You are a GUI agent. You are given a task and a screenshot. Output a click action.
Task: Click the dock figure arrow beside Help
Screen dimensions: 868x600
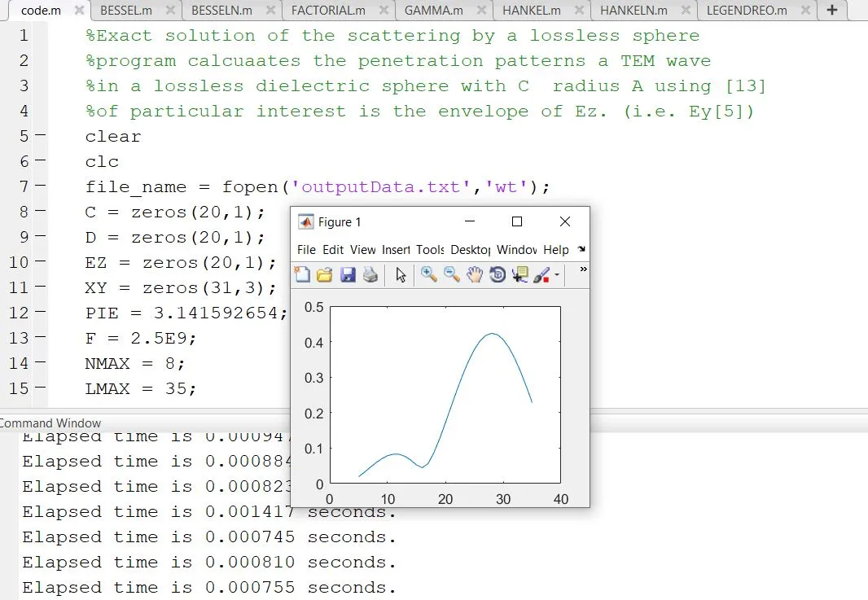tap(581, 250)
